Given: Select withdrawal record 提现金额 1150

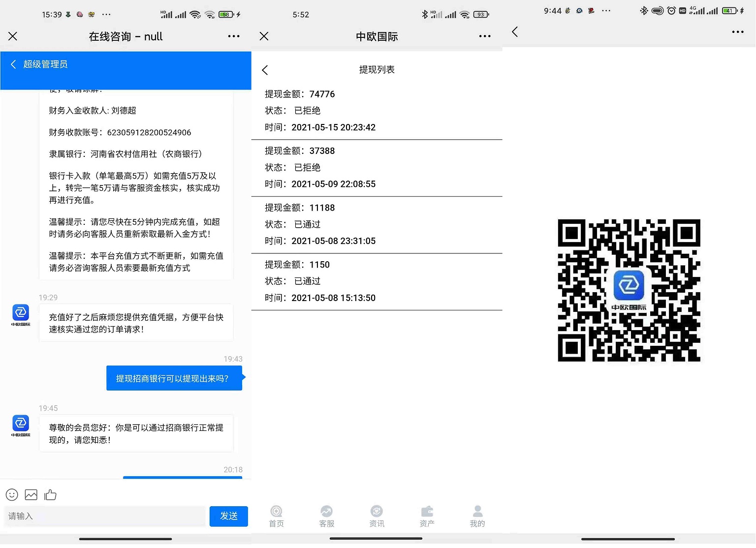Looking at the screenshot, I should (x=377, y=282).
